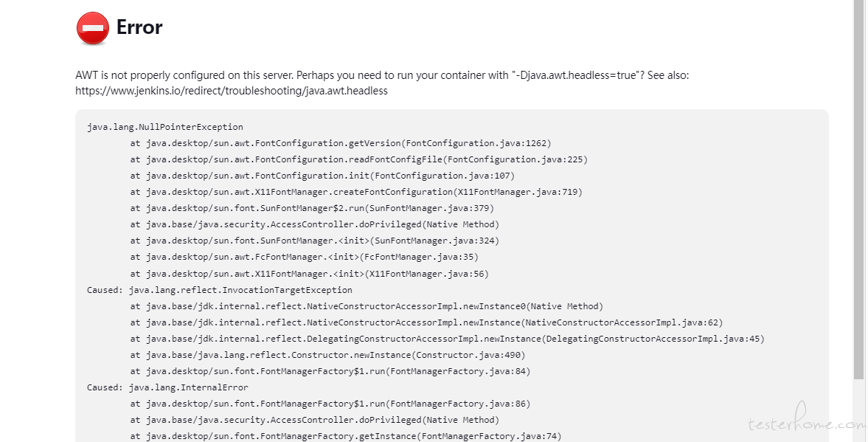Image resolution: width=868 pixels, height=442 pixels.
Task: Click the java.lang.NullPointerException line
Action: (x=165, y=127)
